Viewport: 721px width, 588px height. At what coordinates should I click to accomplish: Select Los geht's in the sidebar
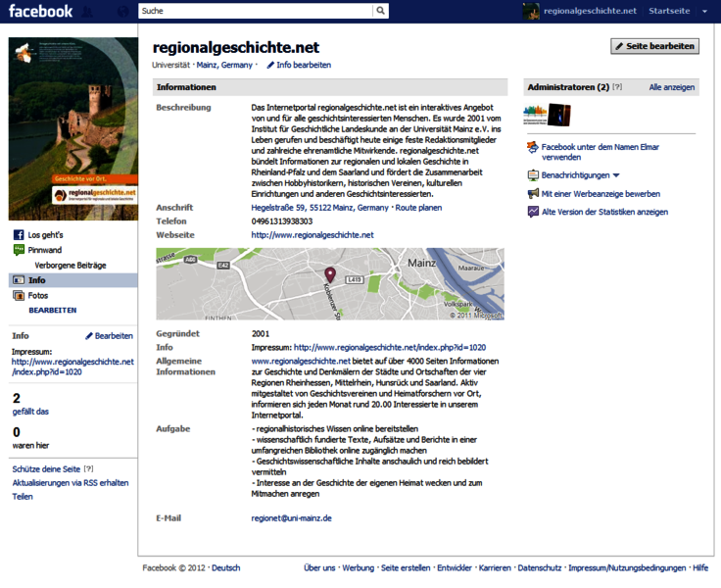click(x=45, y=235)
